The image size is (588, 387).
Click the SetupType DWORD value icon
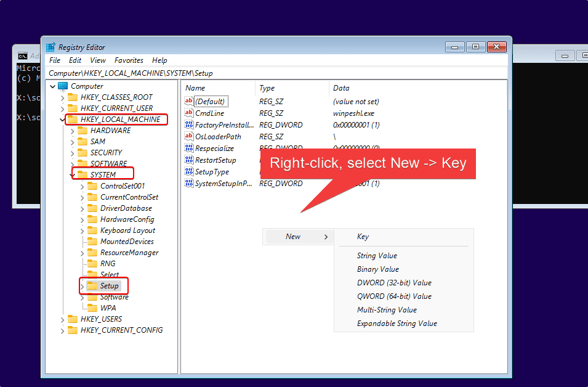(x=188, y=171)
